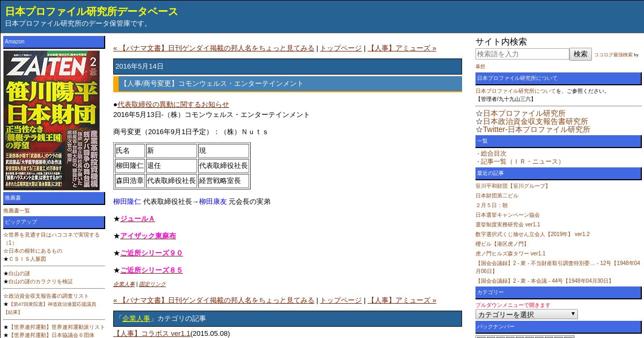
Task: Click ココログ最強検索 link beside search button
Action: point(613,55)
